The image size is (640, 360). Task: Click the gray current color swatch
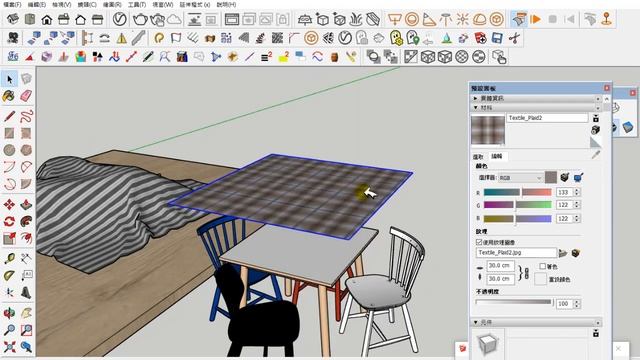pyautogui.click(x=551, y=178)
